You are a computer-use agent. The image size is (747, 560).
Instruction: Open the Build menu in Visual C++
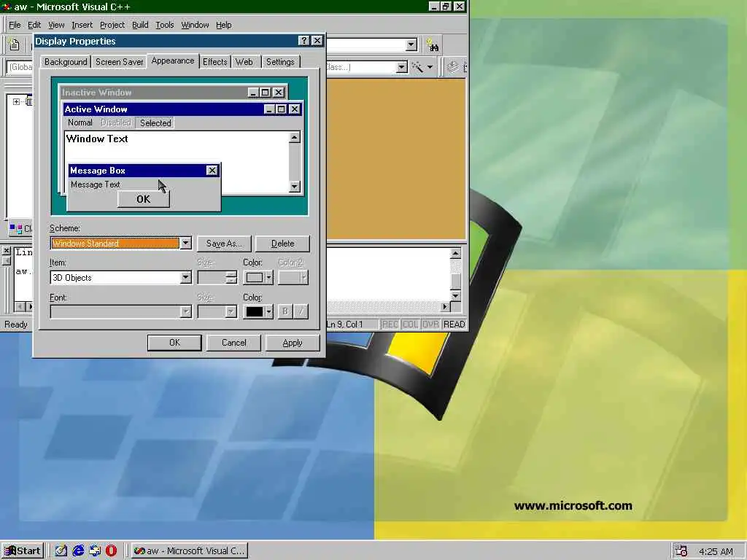140,25
